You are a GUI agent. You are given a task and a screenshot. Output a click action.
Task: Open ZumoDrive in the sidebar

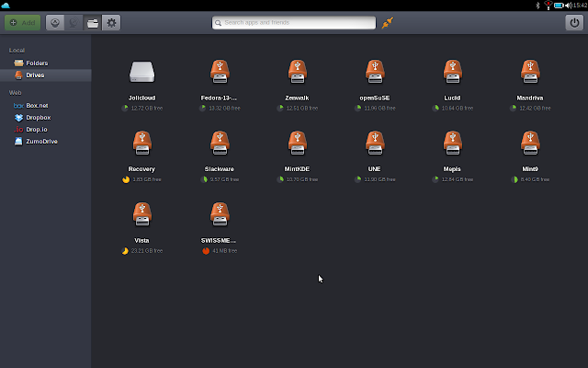[x=41, y=142]
